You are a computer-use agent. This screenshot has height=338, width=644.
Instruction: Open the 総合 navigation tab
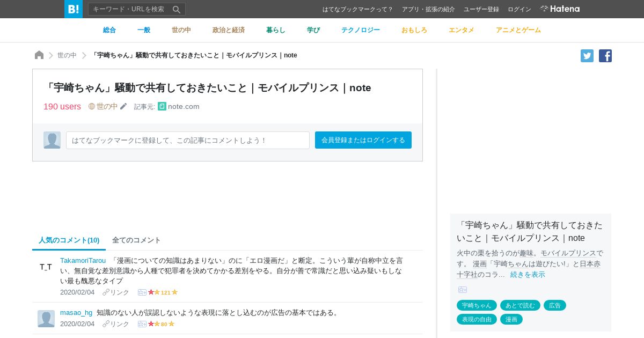coord(109,30)
